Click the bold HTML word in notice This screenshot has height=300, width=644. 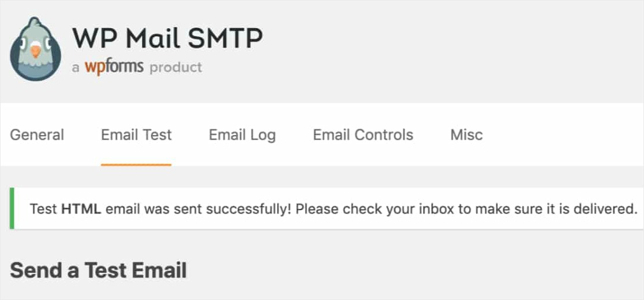[81, 209]
